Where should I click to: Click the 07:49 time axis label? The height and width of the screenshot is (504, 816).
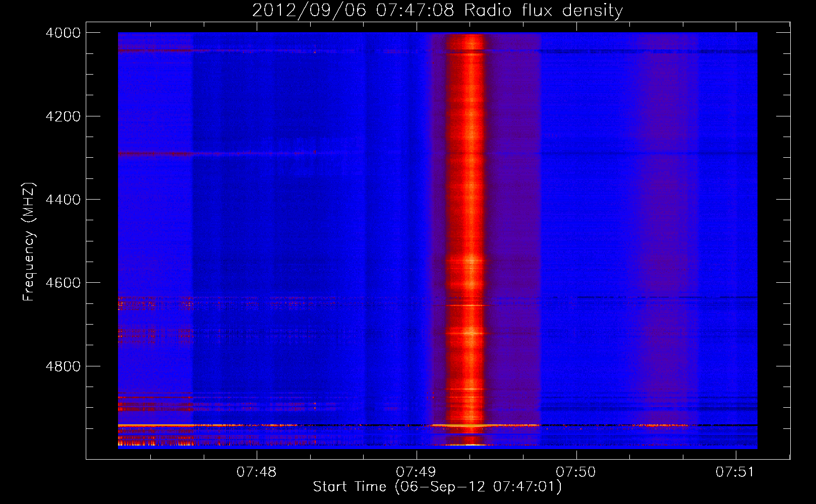click(416, 472)
